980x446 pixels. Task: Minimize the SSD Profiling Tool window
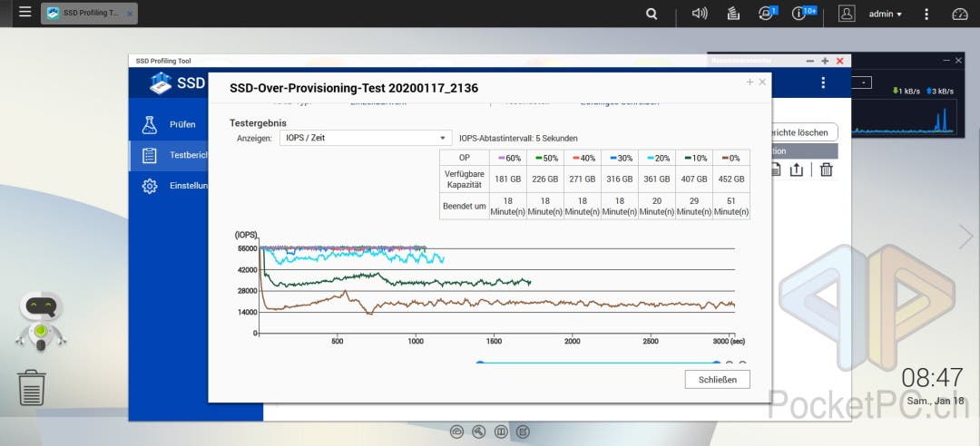tap(810, 61)
